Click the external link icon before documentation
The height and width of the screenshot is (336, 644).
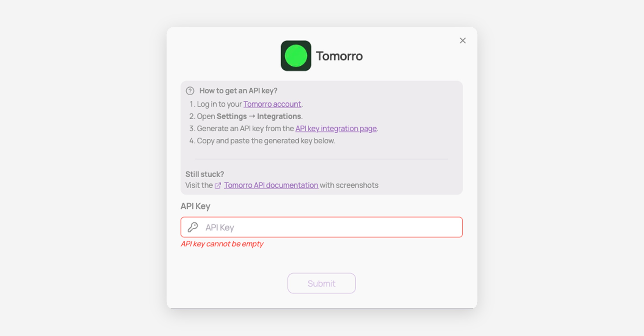[218, 185]
